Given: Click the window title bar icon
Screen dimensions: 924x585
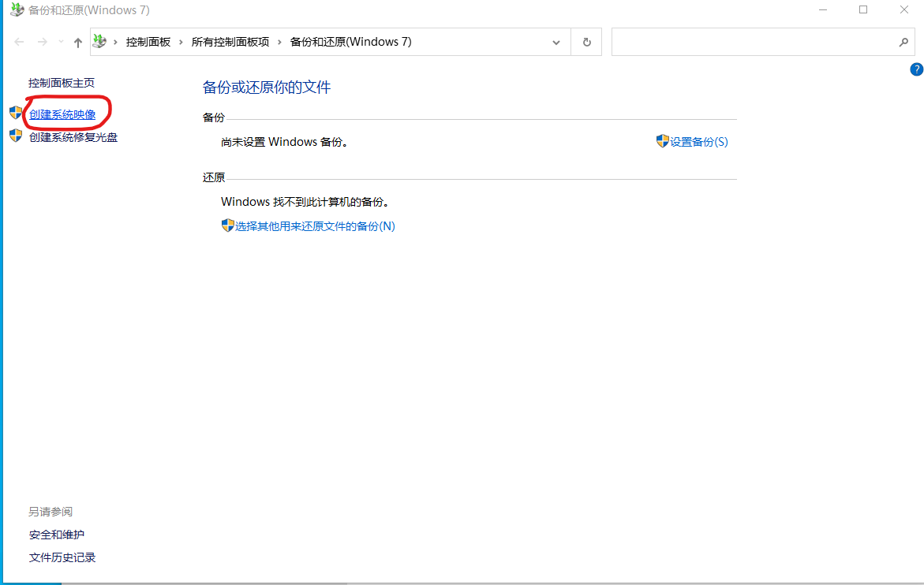Looking at the screenshot, I should point(17,9).
